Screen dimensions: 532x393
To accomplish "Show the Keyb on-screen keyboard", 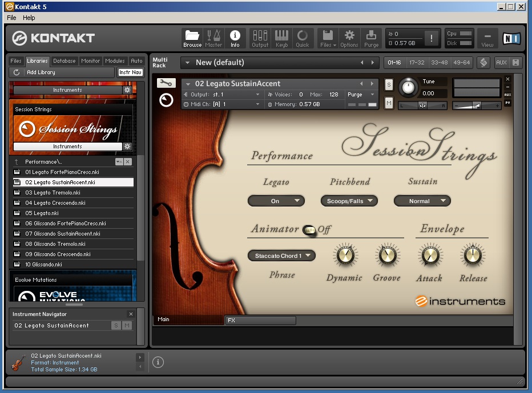I will pyautogui.click(x=281, y=38).
